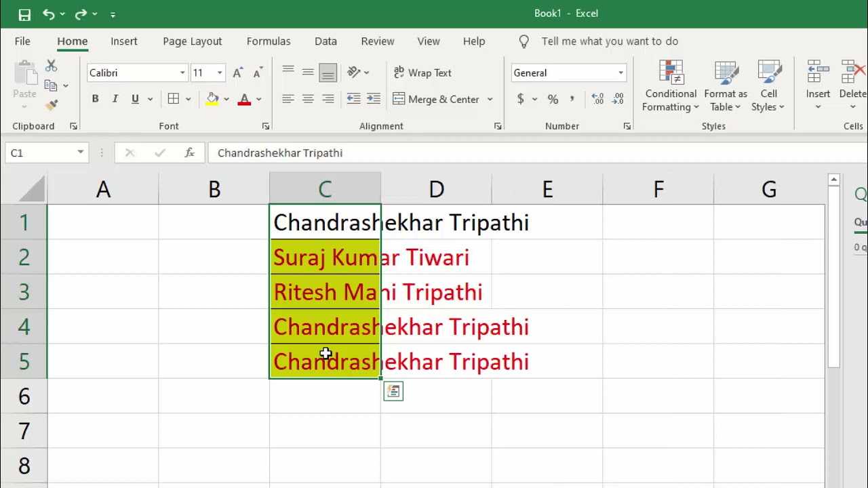Select the Format Painter brush
The width and height of the screenshot is (868, 488).
(51, 105)
